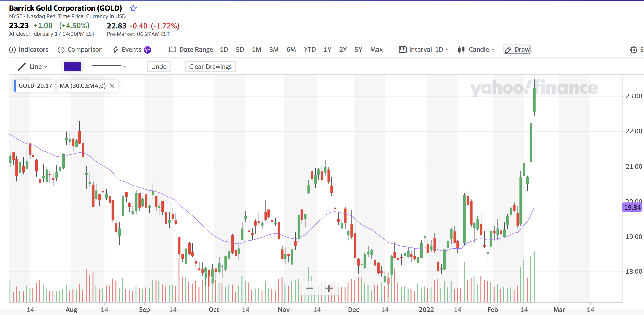
Task: Click the 19.84 moving average price tag
Action: 632,207
